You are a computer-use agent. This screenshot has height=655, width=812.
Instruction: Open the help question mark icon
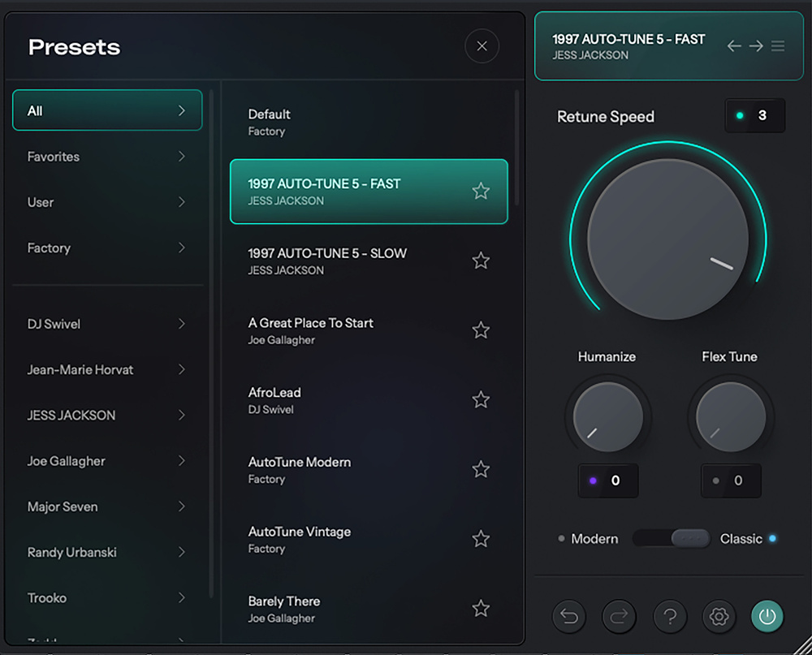(669, 617)
